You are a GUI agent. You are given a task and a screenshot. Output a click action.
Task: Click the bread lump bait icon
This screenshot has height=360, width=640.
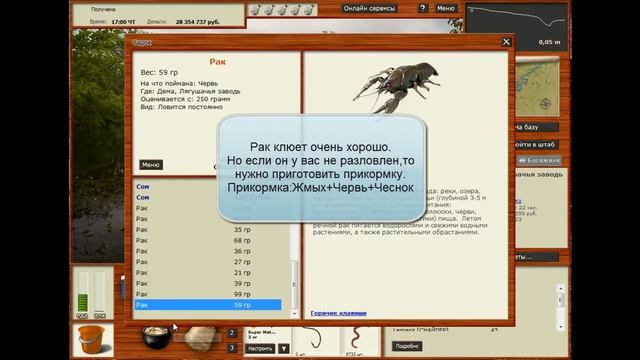(200, 338)
